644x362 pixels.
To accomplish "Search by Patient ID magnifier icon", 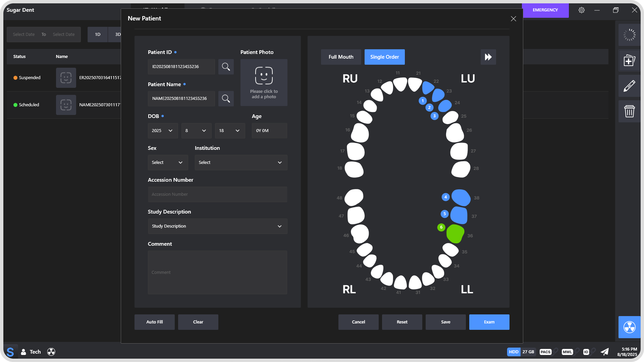I will point(226,67).
